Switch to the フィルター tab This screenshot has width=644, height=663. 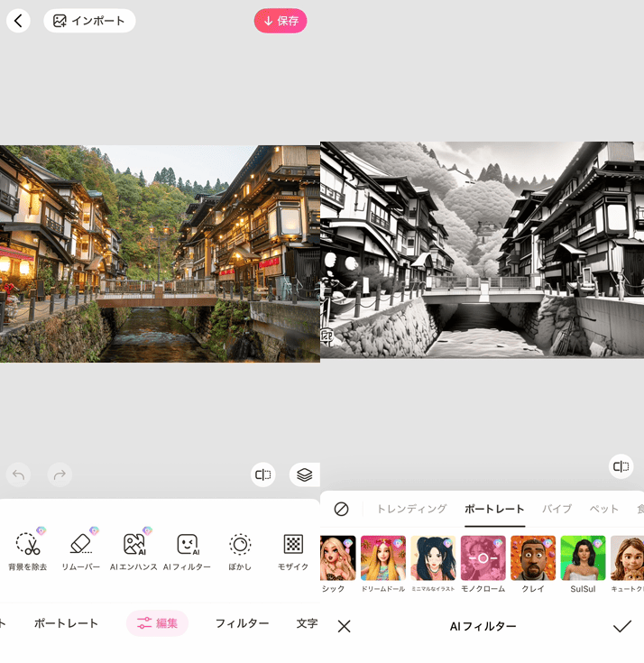pyautogui.click(x=242, y=623)
